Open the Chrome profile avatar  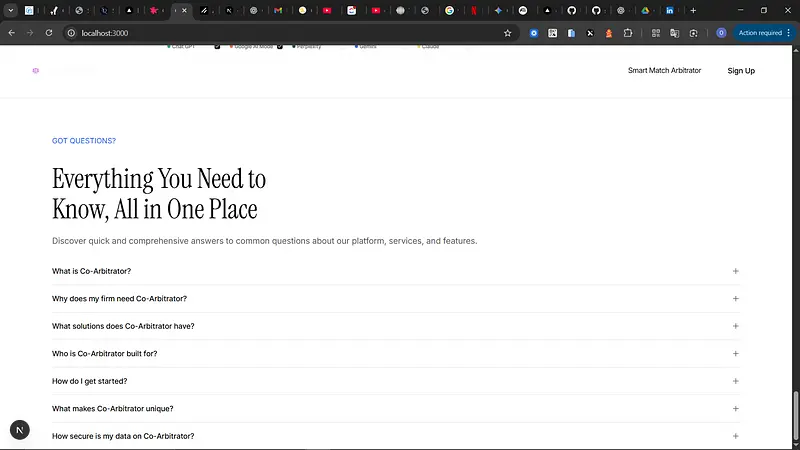721,33
